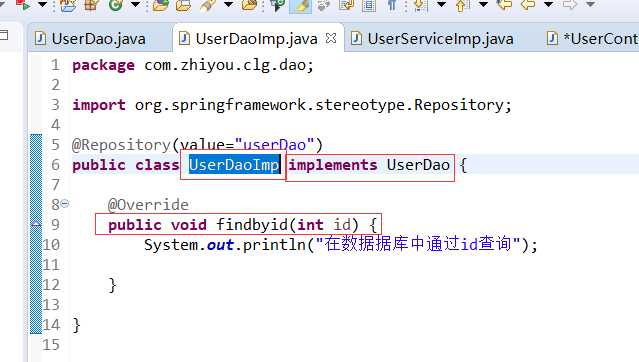Click the Open Task folder icon
The width and height of the screenshot is (639, 362).
click(183, 5)
